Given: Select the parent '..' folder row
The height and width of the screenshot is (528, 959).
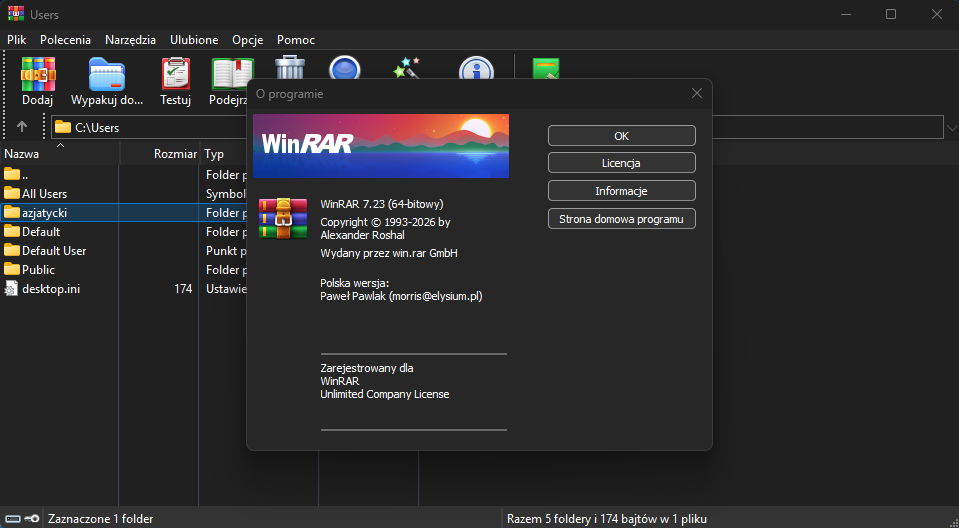Looking at the screenshot, I should click(124, 174).
